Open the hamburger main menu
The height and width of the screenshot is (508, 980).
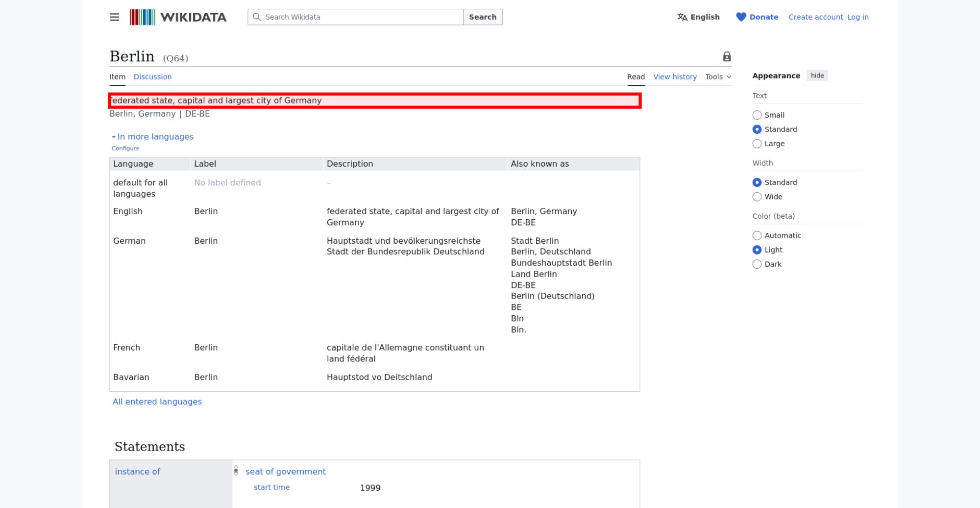(114, 17)
